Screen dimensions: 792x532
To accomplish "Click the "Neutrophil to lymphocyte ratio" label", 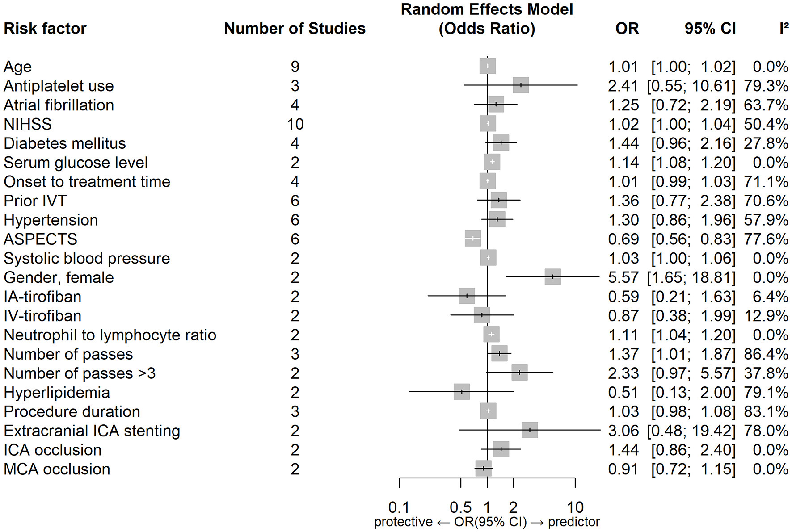I will 110,335.
